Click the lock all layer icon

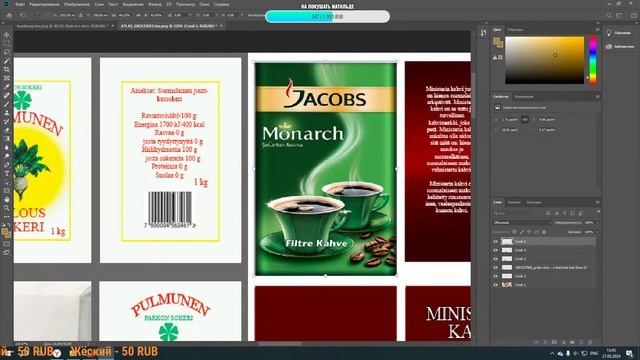pos(544,232)
